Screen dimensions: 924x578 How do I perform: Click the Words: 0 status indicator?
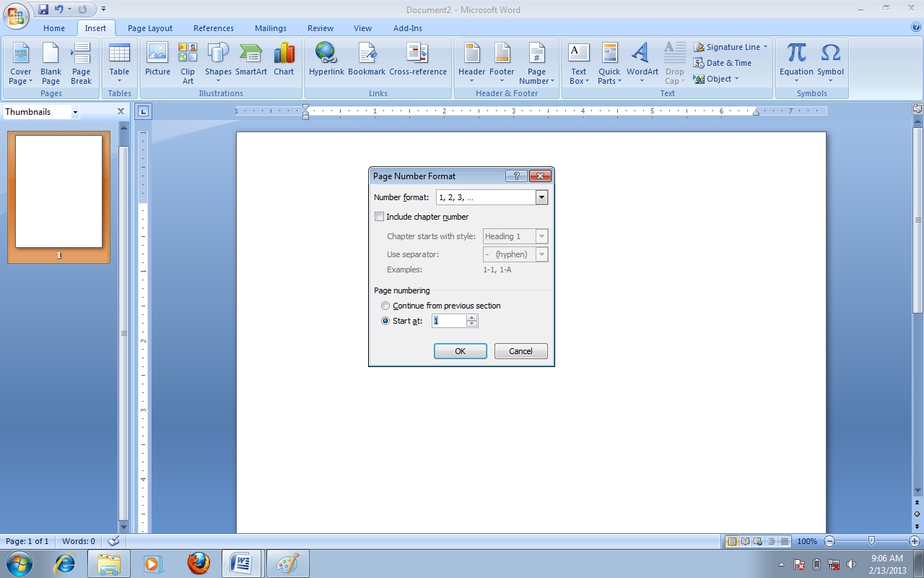pos(79,541)
